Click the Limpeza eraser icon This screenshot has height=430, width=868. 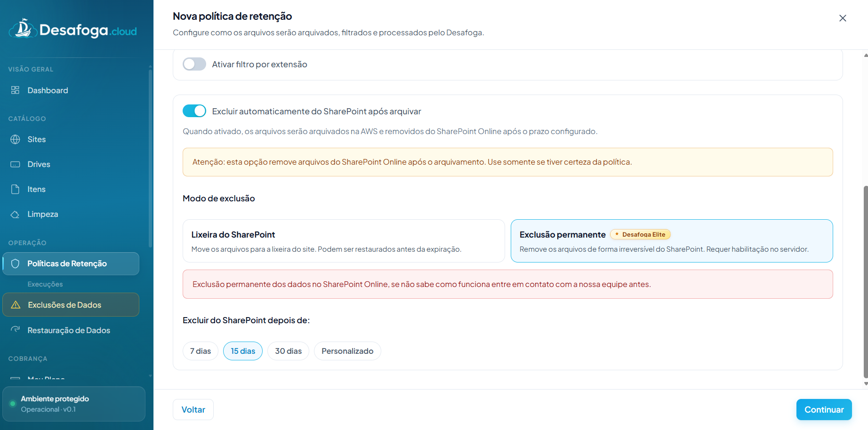[x=15, y=214]
